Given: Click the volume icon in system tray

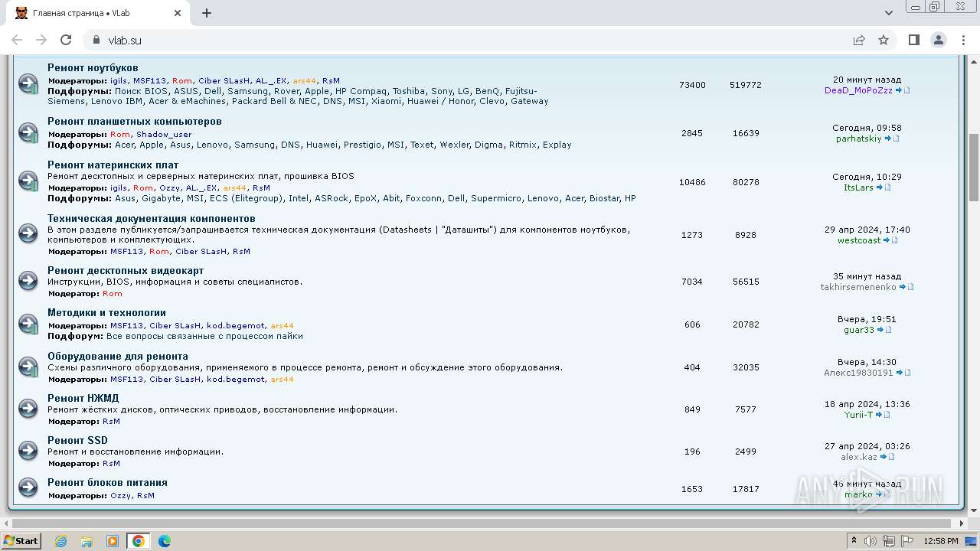Looking at the screenshot, I should 871,541.
